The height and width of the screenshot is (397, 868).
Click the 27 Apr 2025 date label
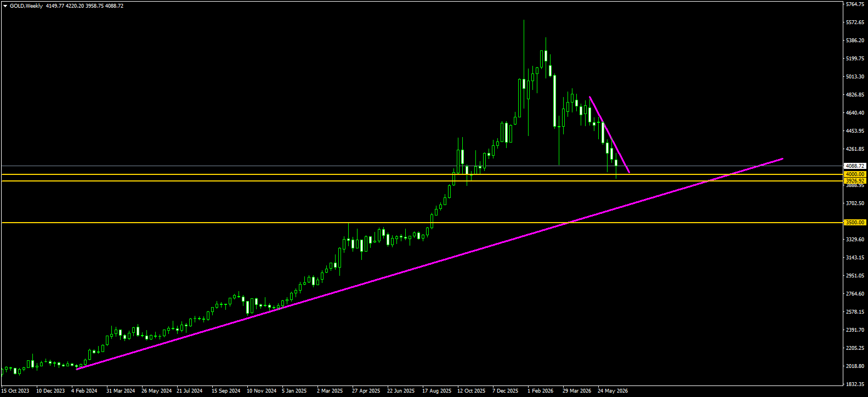coord(366,391)
